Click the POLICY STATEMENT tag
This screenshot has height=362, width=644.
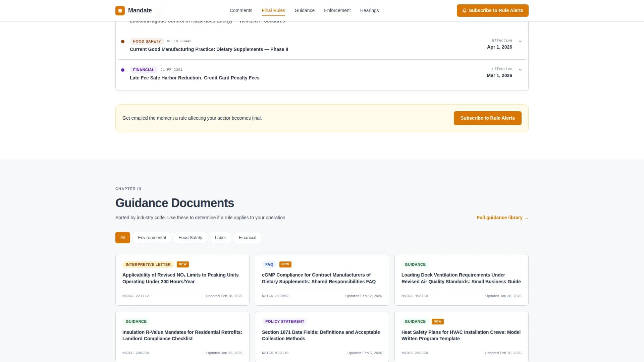click(284, 321)
